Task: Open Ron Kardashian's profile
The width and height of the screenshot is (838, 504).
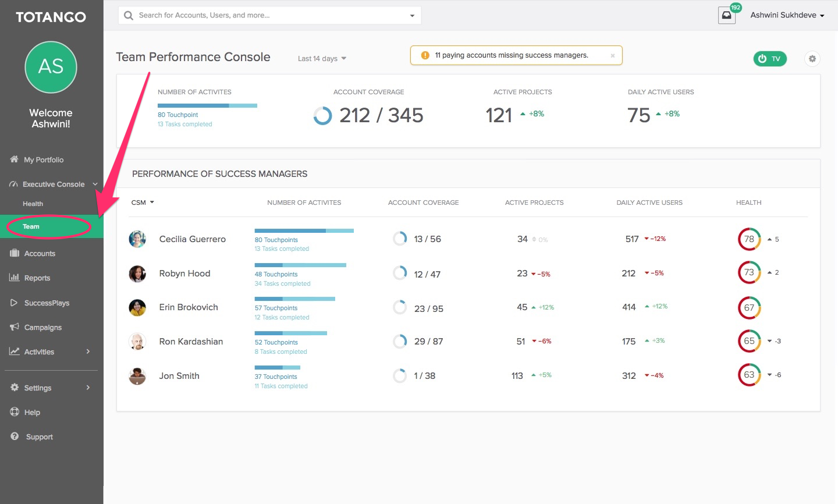Action: tap(191, 342)
